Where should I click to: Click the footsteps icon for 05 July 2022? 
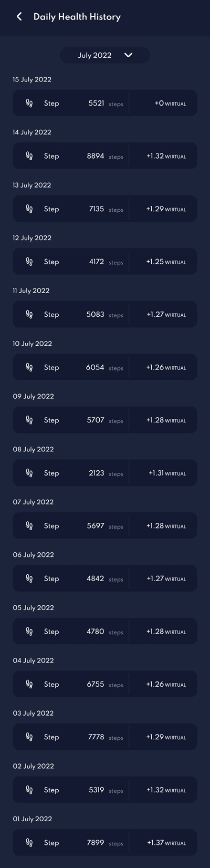pyautogui.click(x=29, y=632)
